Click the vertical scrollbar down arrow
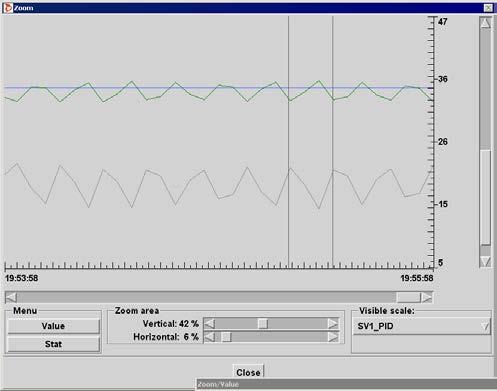Screen dimensions: 497x391 [x=485, y=261]
